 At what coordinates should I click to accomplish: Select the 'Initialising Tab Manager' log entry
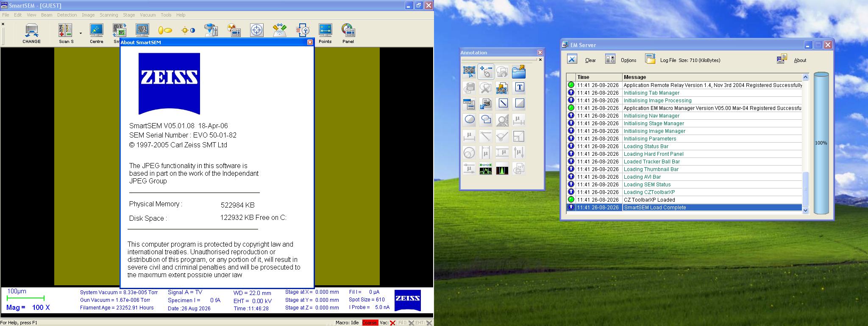click(x=684, y=93)
